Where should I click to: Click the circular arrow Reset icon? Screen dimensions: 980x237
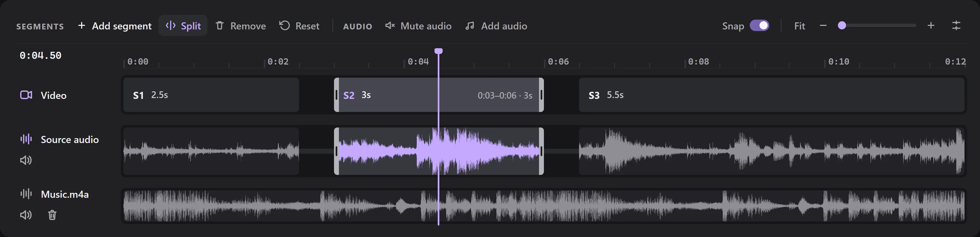pos(284,26)
